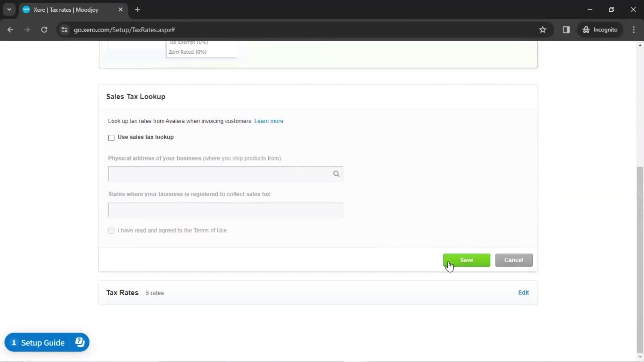Click the Tax Rates heading
The image size is (644, 362).
click(122, 293)
